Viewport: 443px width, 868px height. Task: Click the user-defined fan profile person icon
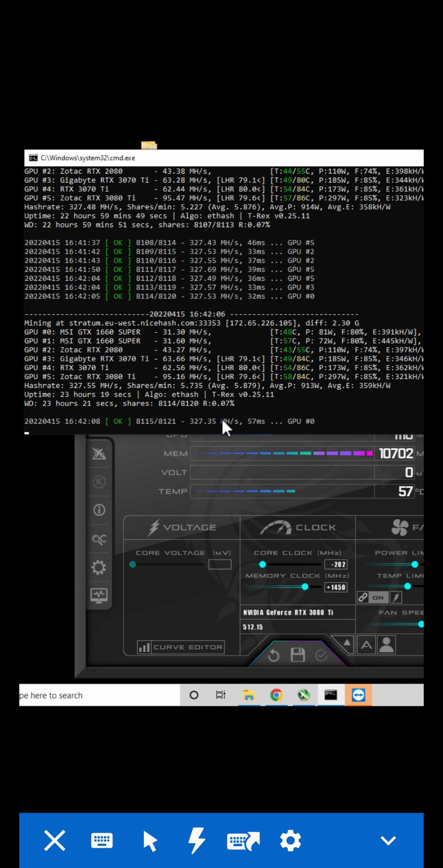[386, 645]
